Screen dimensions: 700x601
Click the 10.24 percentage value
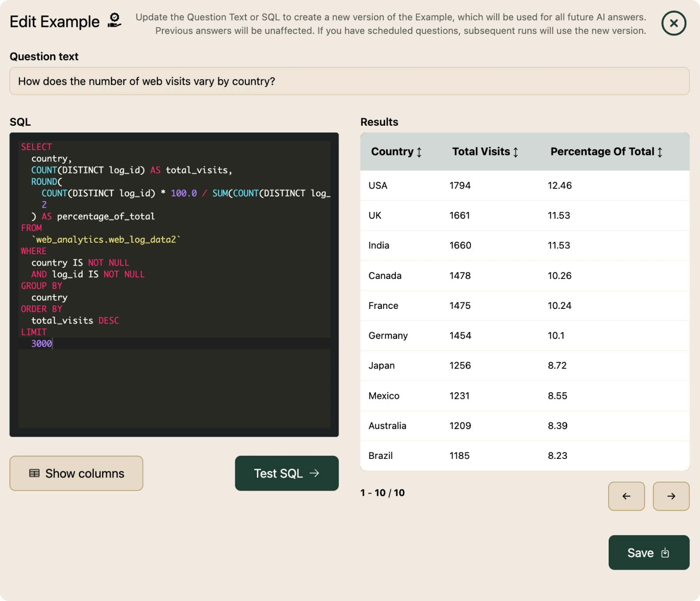point(560,305)
